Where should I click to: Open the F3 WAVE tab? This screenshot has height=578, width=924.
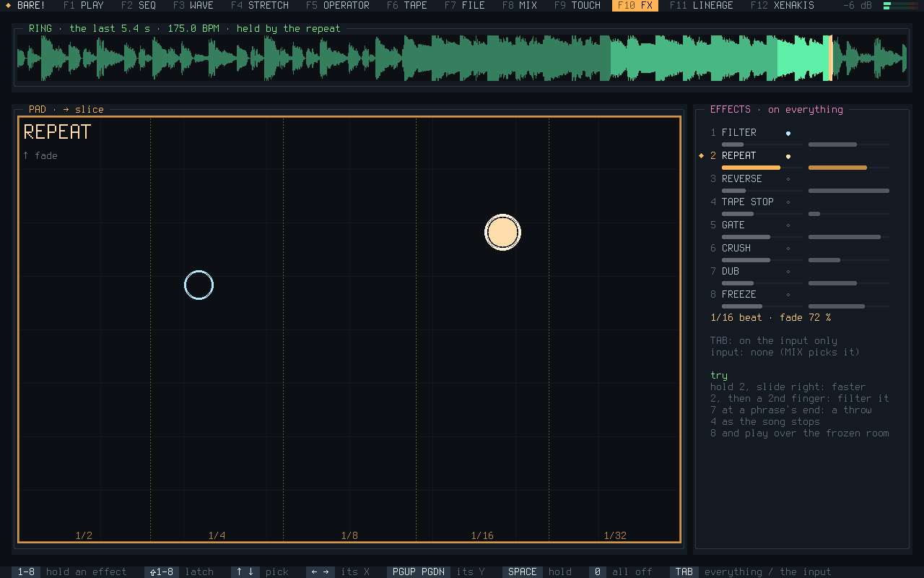point(193,5)
